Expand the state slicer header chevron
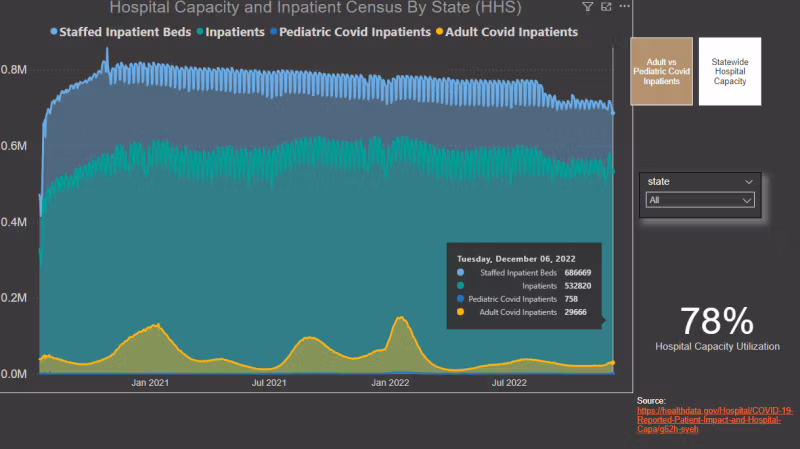Image resolution: width=800 pixels, height=449 pixels. [x=748, y=181]
